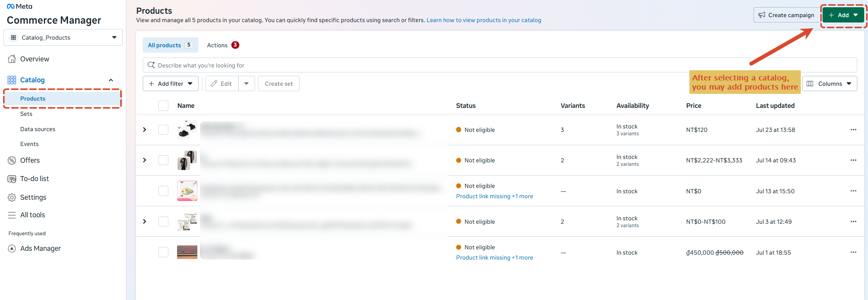This screenshot has height=300, width=868.
Task: Open the Add filter dropdown
Action: (171, 83)
